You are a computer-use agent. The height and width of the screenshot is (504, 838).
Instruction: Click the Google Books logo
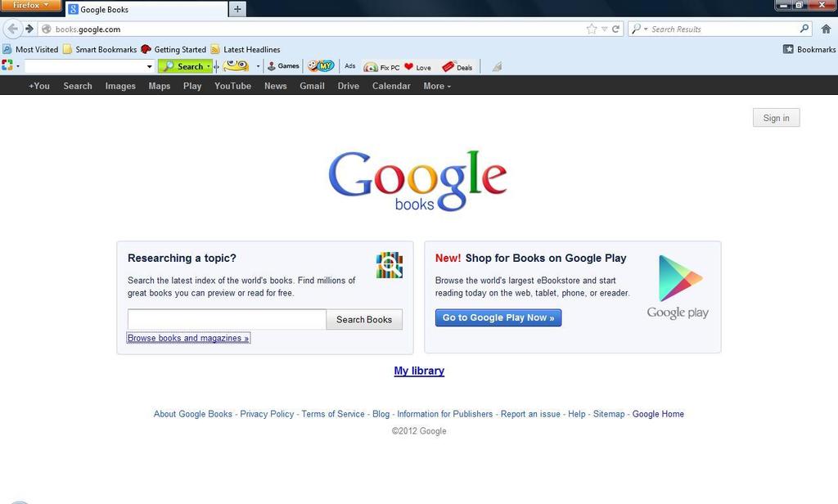tap(417, 181)
